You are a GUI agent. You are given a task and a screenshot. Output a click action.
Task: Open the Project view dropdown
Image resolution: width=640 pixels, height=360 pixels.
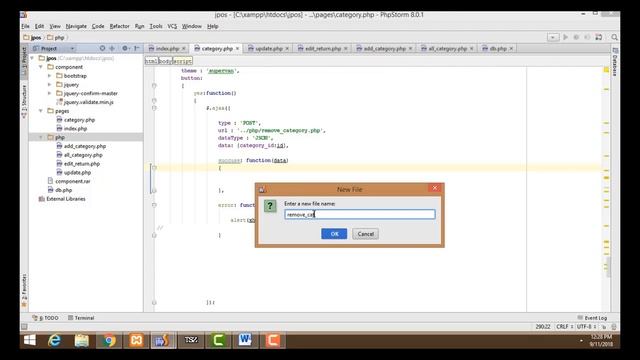72,49
